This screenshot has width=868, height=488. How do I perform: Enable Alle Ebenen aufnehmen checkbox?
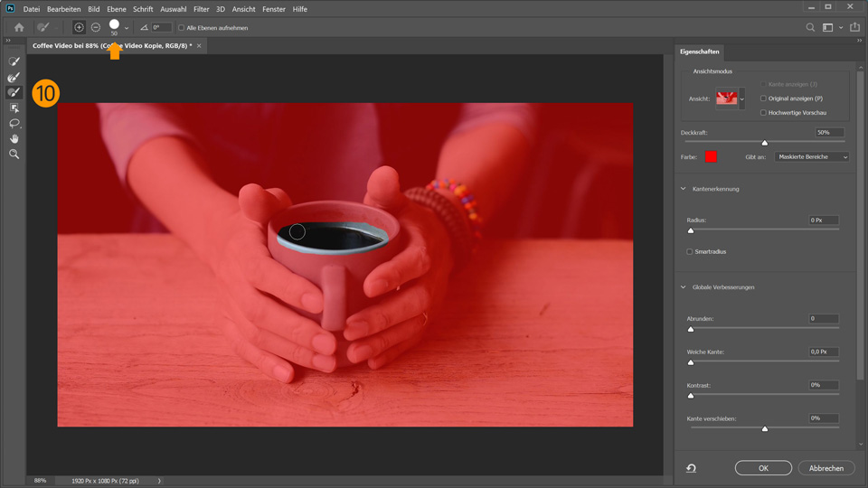pos(181,28)
